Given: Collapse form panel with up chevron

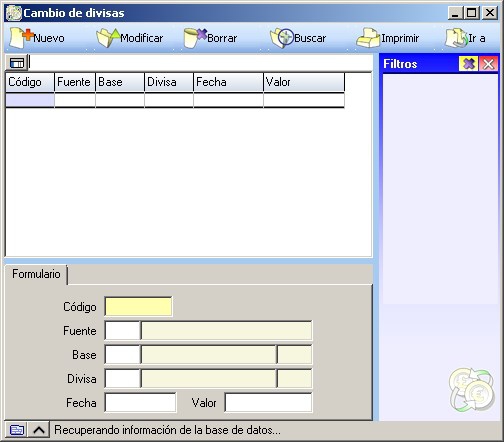Looking at the screenshot, I should (x=39, y=430).
